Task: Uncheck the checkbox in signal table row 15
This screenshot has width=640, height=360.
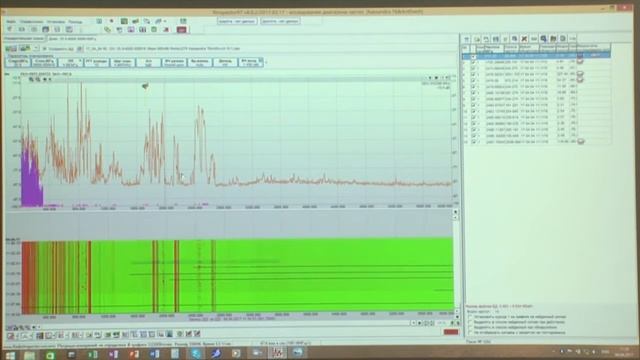Action: tap(473, 142)
